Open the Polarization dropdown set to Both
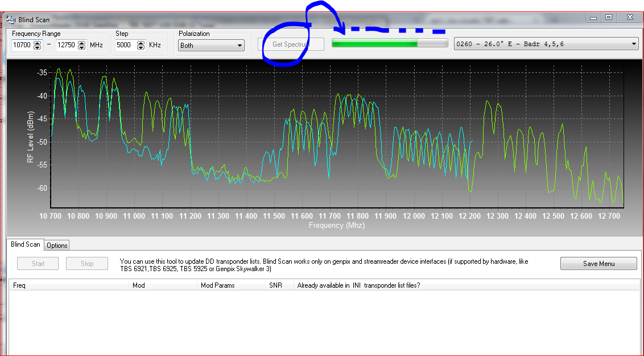 tap(211, 45)
